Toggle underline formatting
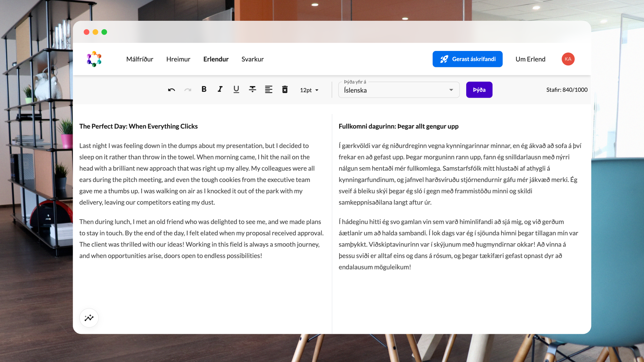 [x=236, y=89]
